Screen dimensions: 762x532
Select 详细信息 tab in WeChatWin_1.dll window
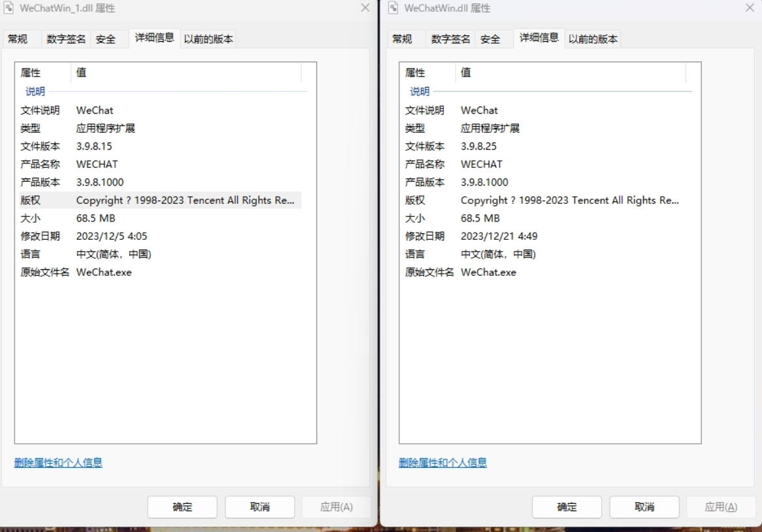[x=154, y=38]
